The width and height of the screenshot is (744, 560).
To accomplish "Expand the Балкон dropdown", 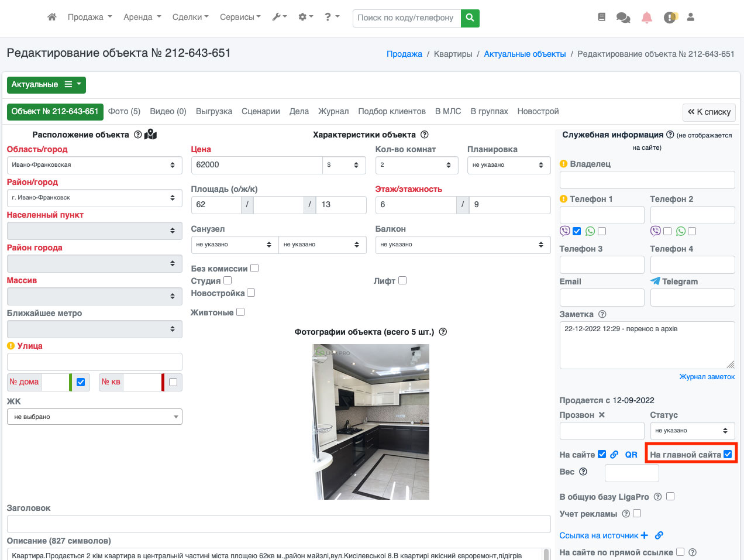I will 463,245.
